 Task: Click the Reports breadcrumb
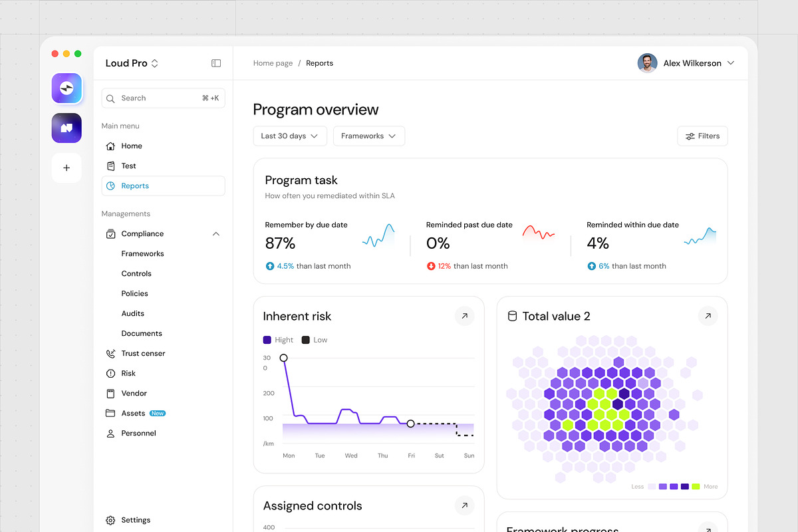pyautogui.click(x=319, y=63)
